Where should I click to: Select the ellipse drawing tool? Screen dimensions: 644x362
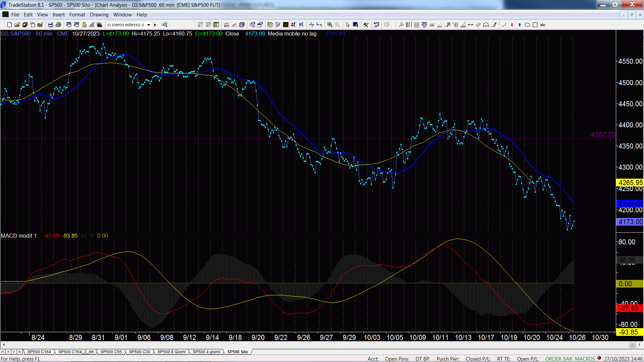click(527, 25)
